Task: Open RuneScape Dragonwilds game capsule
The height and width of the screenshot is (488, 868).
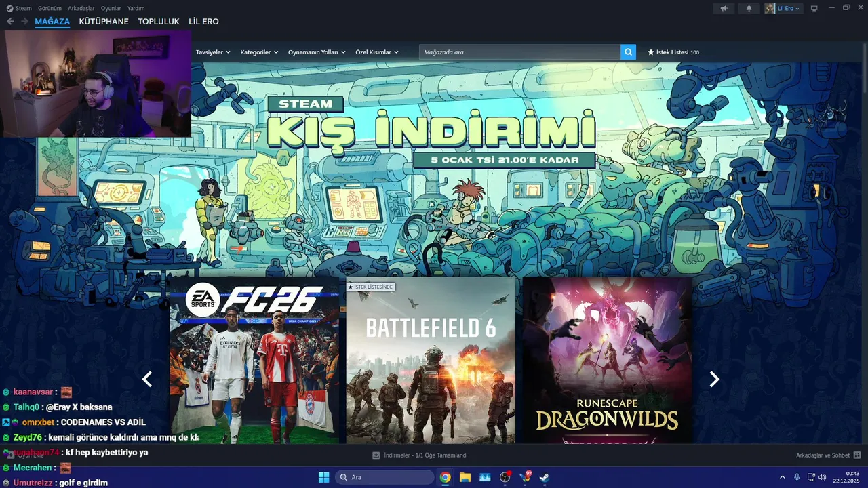Action: pyautogui.click(x=607, y=360)
